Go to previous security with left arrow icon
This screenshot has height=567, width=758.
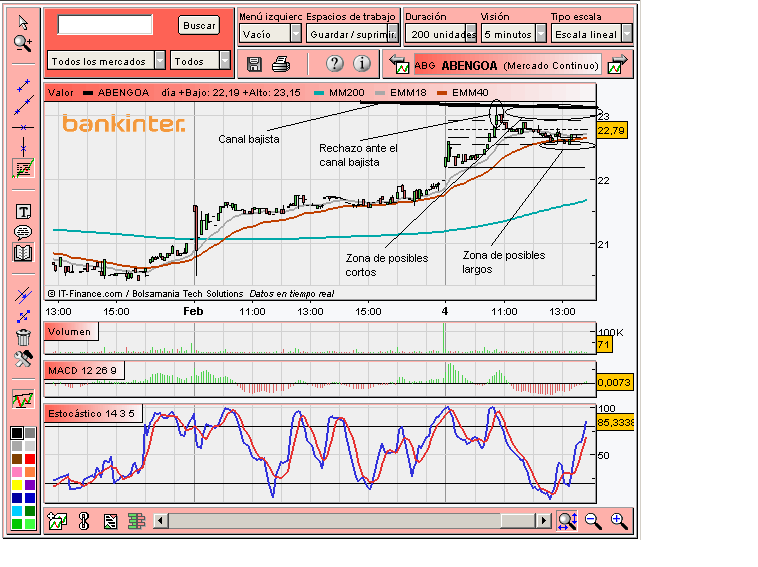tap(399, 64)
